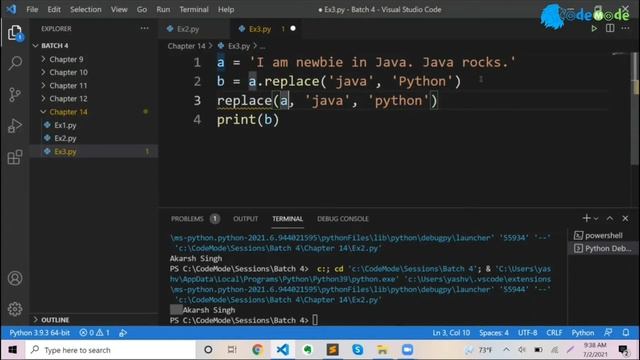Screen dimensions: 640x360
Task: Open the Manage gear icon
Action: point(15,309)
